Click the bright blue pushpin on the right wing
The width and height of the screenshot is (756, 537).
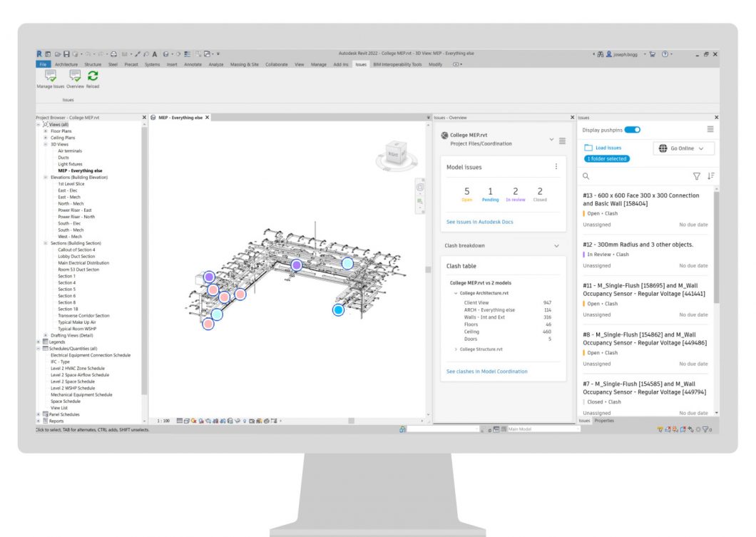(x=339, y=310)
